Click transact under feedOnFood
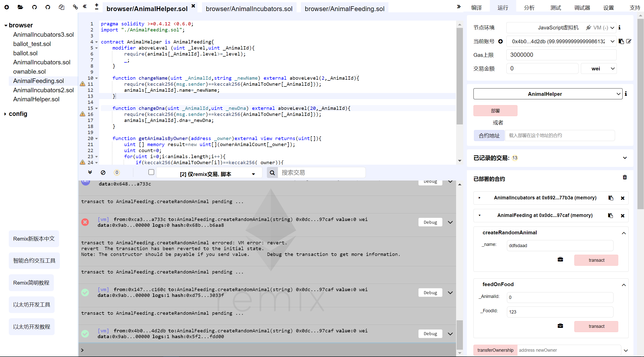The height and width of the screenshot is (357, 644). pos(596,326)
